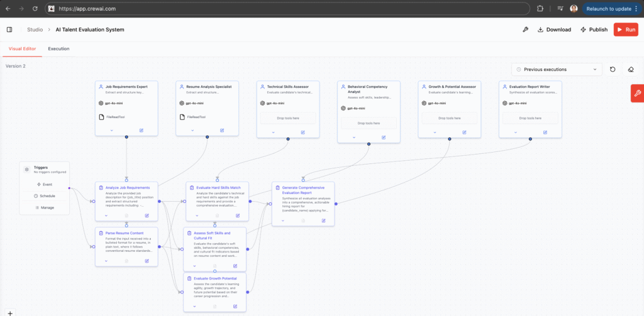Click the browser address bar
This screenshot has height=316, width=644.
point(252,9)
